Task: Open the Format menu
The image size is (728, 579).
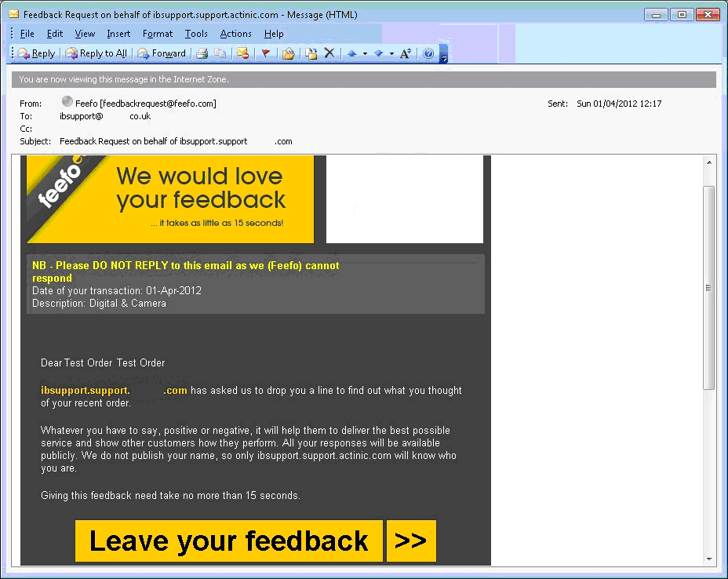Action: [x=158, y=34]
